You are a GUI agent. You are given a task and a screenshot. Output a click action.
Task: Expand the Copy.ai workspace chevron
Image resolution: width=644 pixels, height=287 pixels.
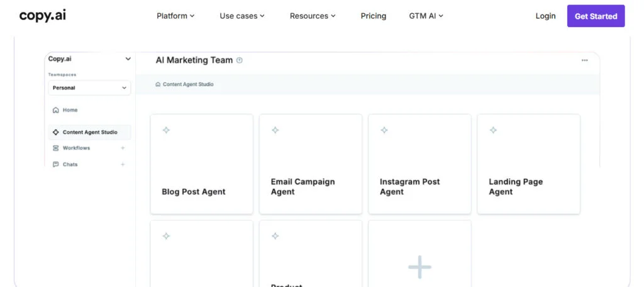pyautogui.click(x=128, y=59)
